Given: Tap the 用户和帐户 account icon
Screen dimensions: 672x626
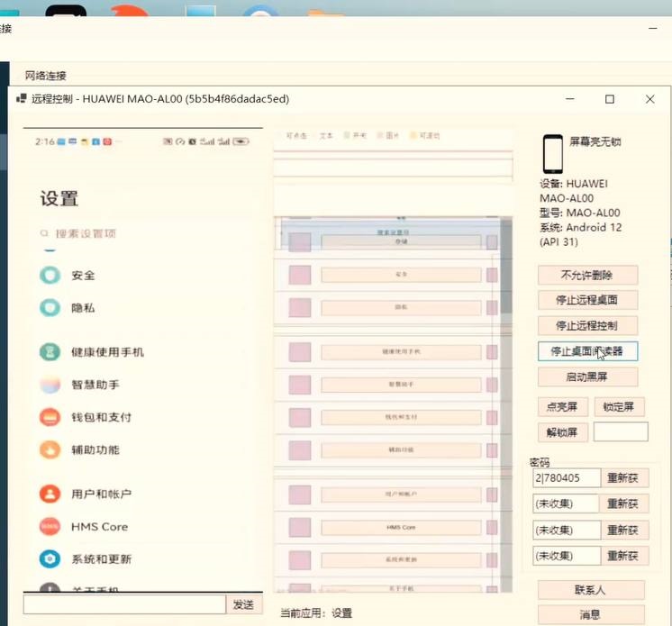Looking at the screenshot, I should 50,494.
